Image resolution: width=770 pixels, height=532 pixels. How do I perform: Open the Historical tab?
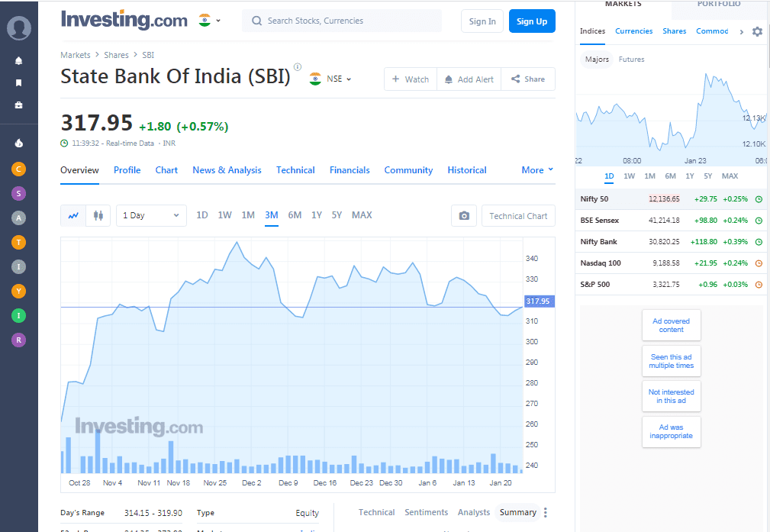click(467, 170)
